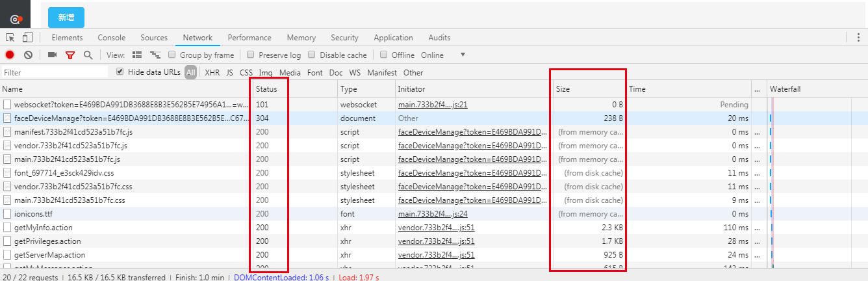Switch to the Security tab

(344, 38)
